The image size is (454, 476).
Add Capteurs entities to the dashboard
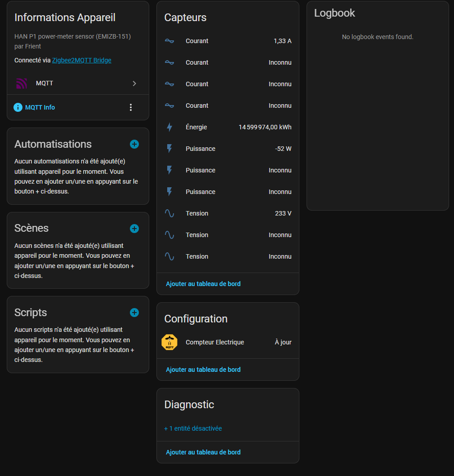click(x=203, y=284)
